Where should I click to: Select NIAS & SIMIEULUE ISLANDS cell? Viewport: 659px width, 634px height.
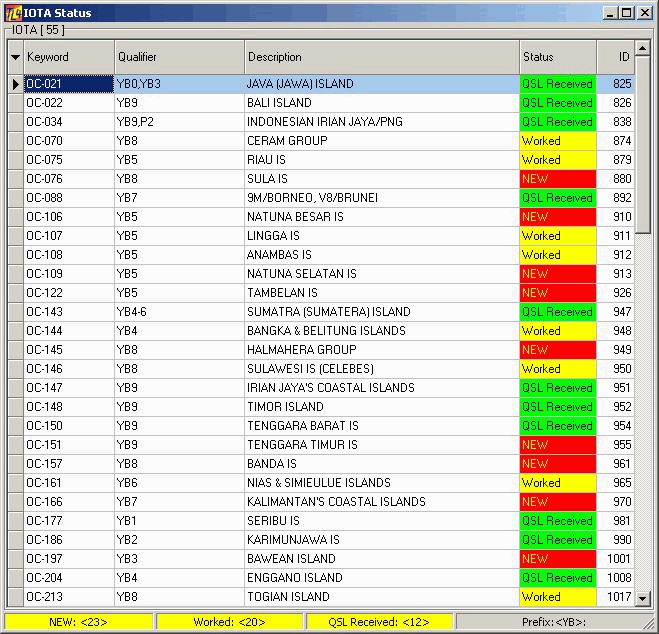(382, 483)
